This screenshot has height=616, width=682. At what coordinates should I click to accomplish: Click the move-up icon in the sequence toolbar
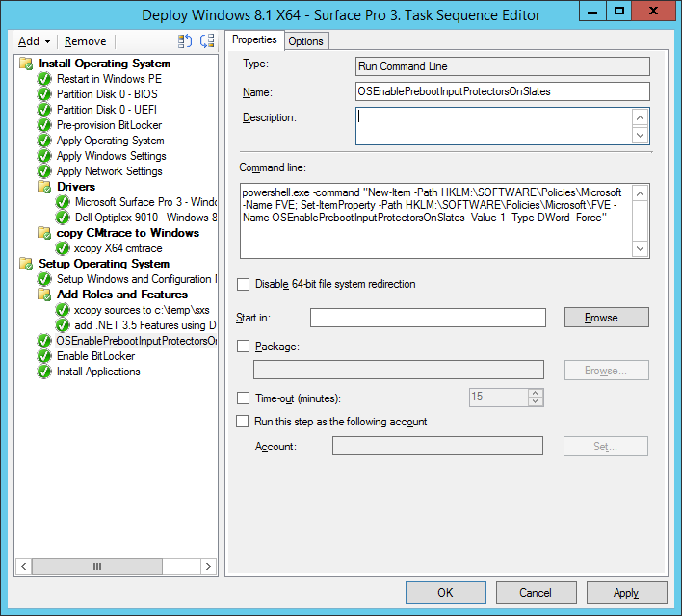185,41
